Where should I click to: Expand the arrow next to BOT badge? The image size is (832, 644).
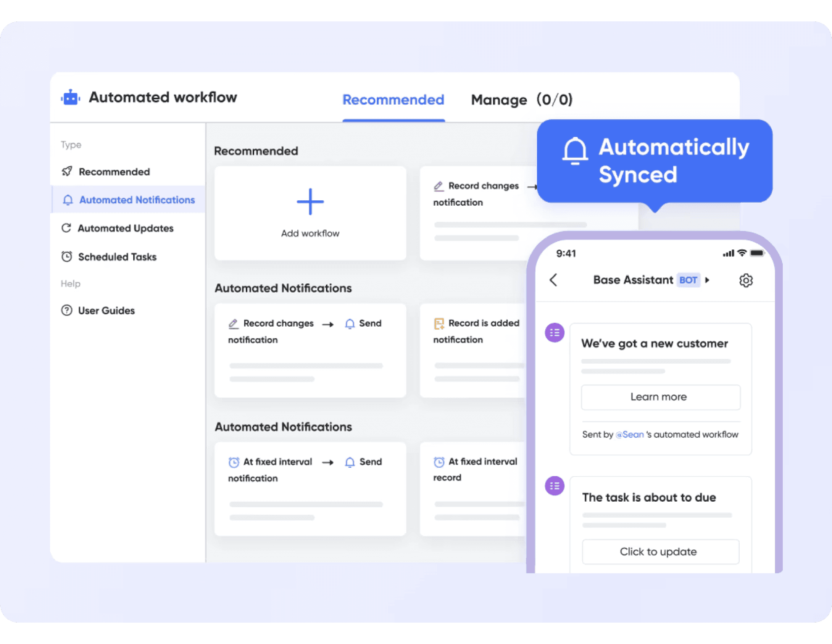(707, 280)
